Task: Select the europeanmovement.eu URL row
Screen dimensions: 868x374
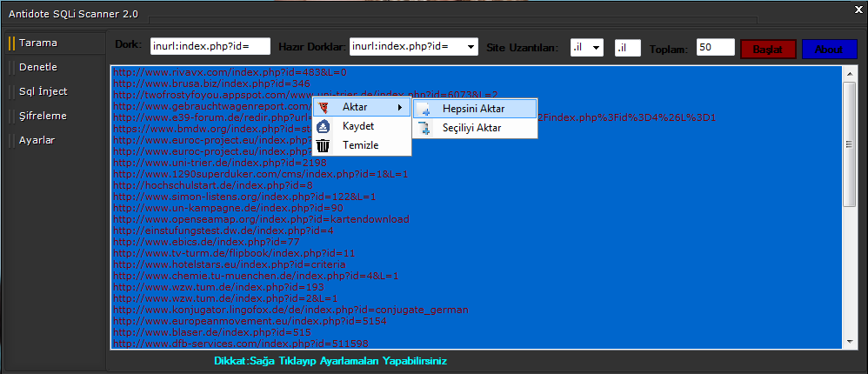Action: (250, 321)
